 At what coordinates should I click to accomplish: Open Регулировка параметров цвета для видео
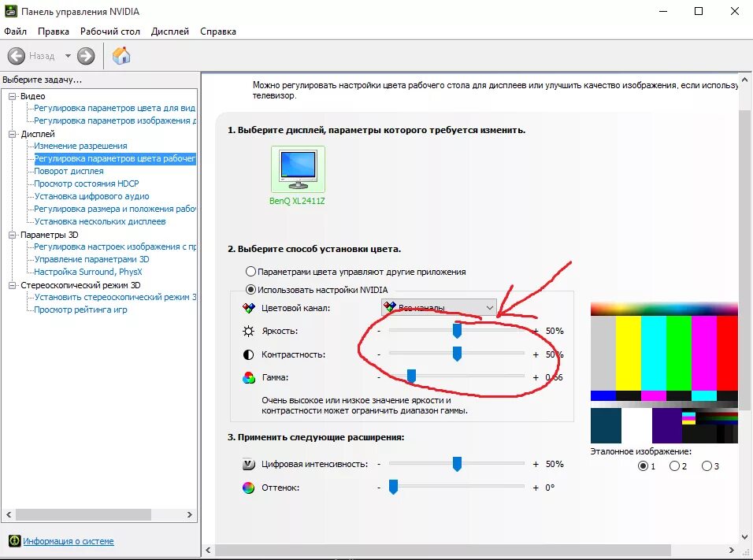(x=115, y=108)
